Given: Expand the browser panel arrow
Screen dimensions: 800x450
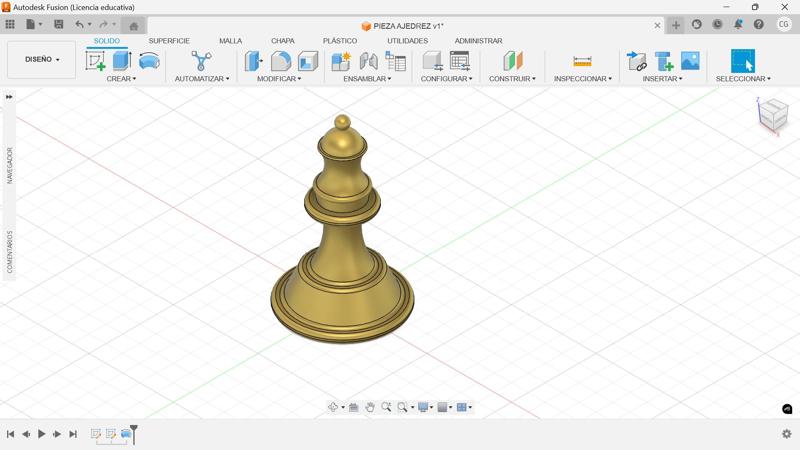Looking at the screenshot, I should tap(9, 97).
